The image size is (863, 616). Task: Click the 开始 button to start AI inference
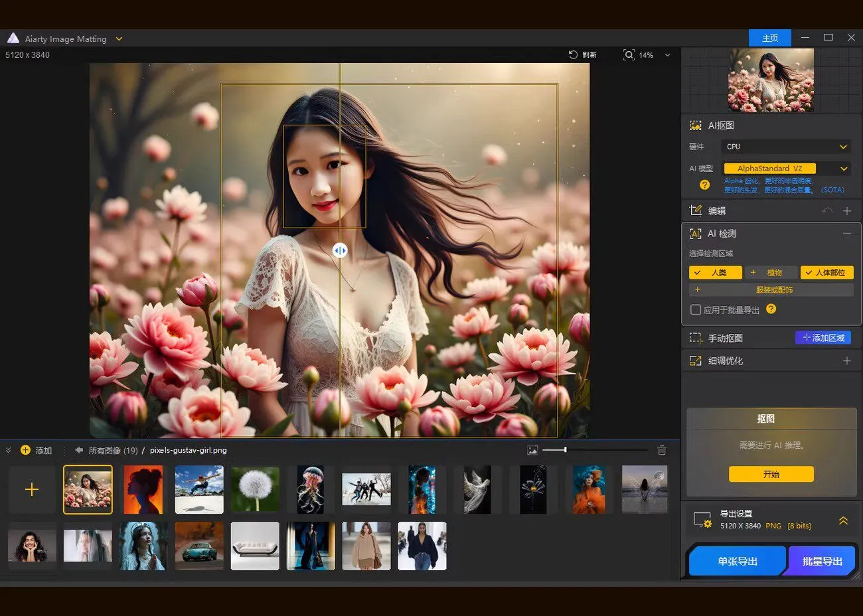771,474
